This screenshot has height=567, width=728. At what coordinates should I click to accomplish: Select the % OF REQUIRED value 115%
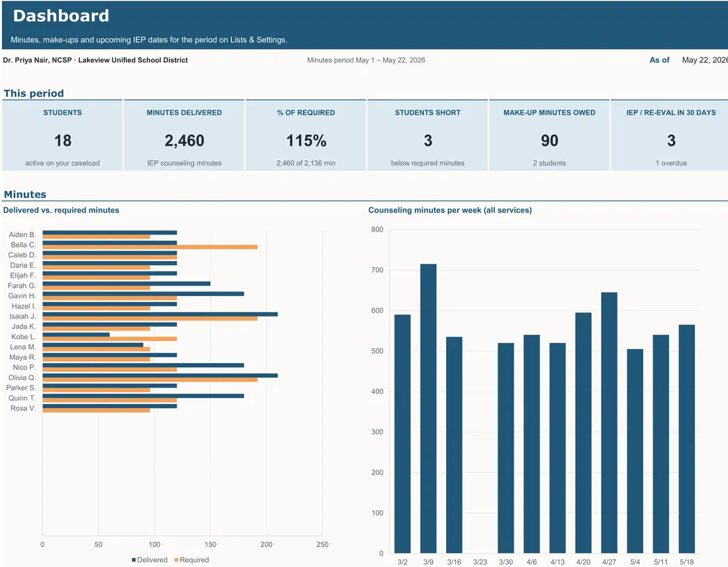pos(306,140)
